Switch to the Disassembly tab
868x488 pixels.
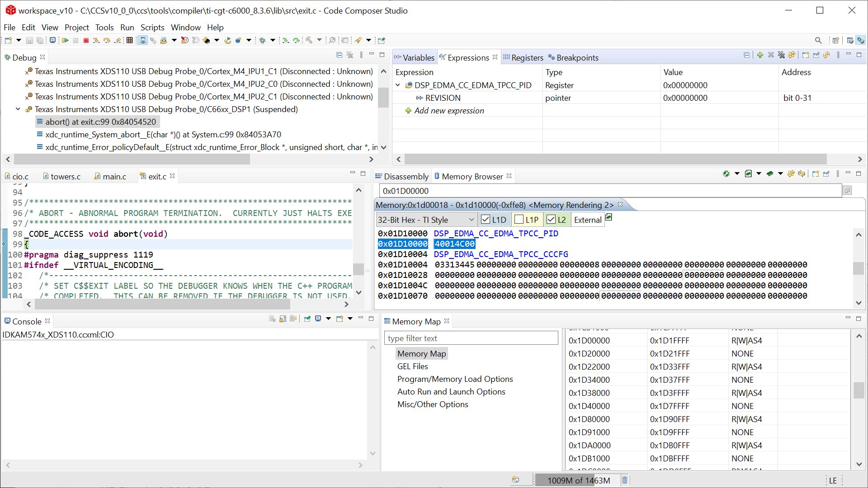(x=402, y=177)
